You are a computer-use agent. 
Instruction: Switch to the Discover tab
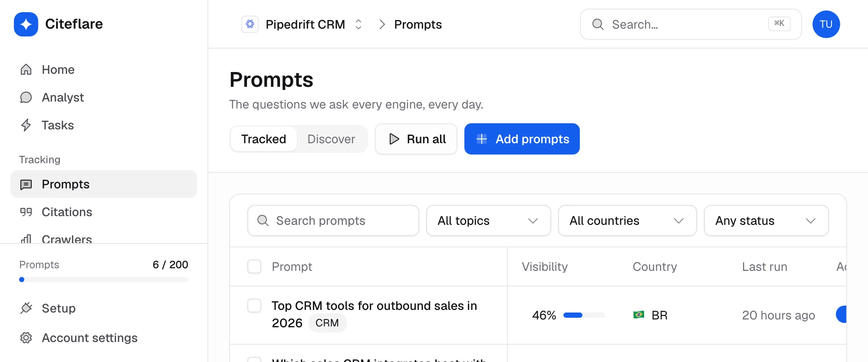(331, 139)
